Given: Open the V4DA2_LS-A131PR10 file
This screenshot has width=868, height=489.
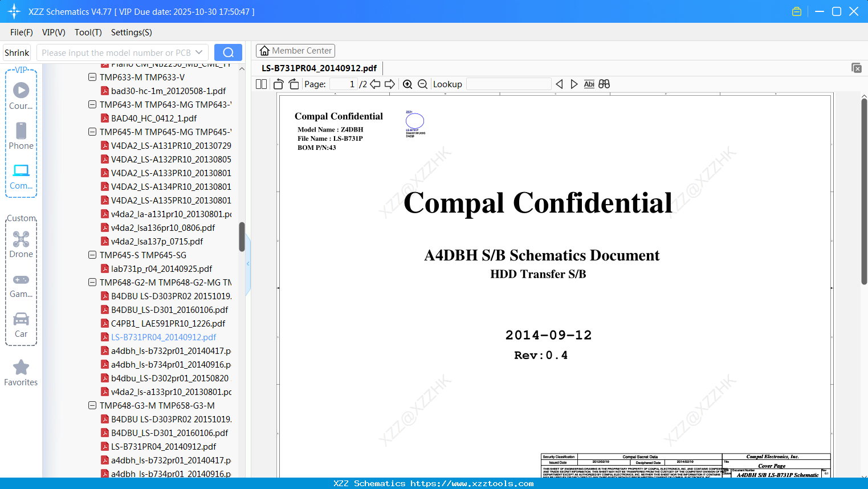Looking at the screenshot, I should coord(172,145).
